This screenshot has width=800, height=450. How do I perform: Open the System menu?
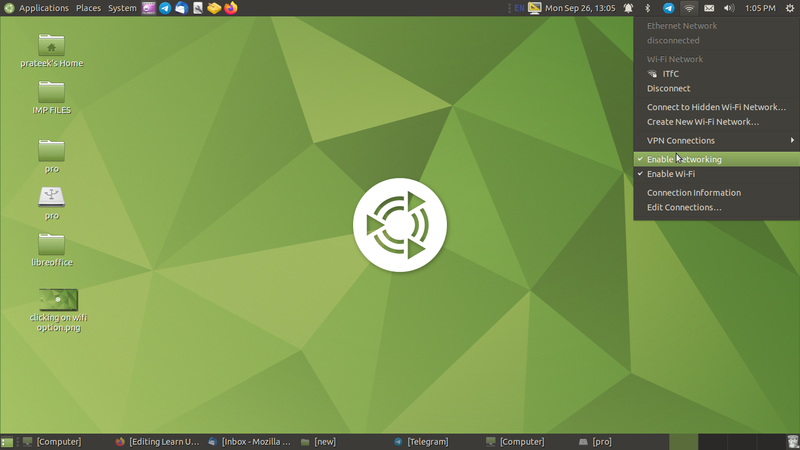pos(122,8)
